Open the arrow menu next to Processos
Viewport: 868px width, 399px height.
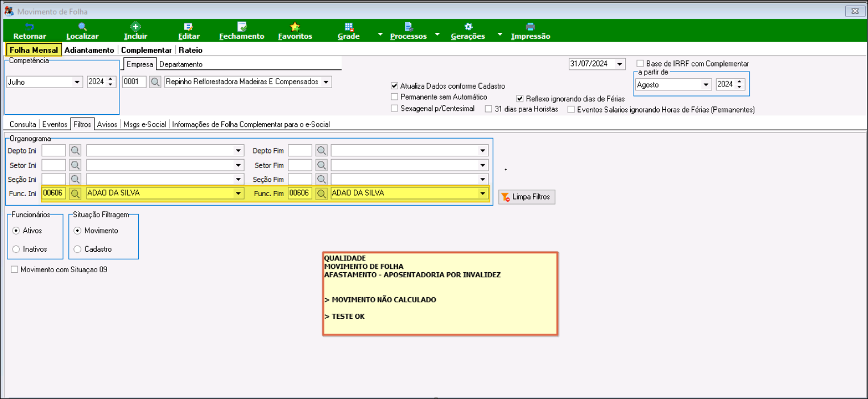[437, 35]
